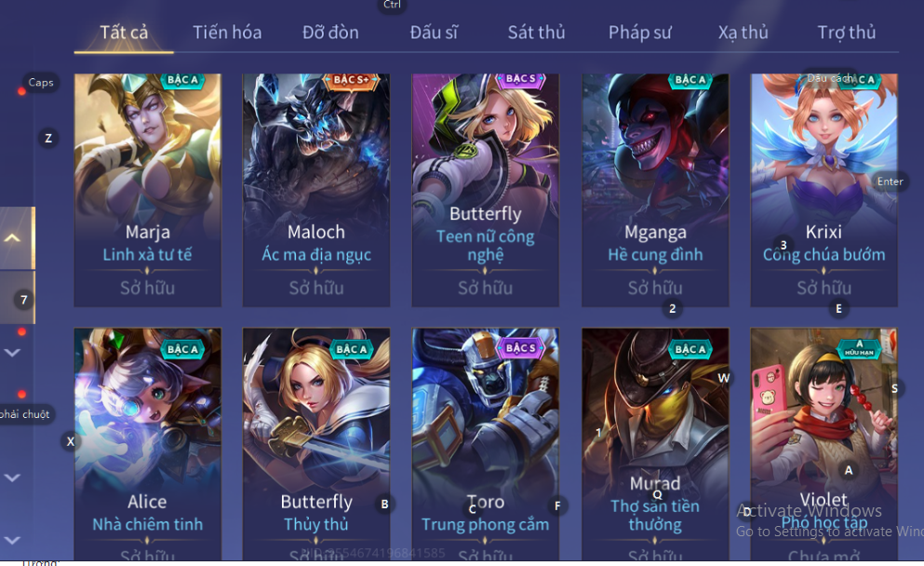Click the BẬC S+ badge on Maloch
Viewport: 924px width, 566px height.
351,80
